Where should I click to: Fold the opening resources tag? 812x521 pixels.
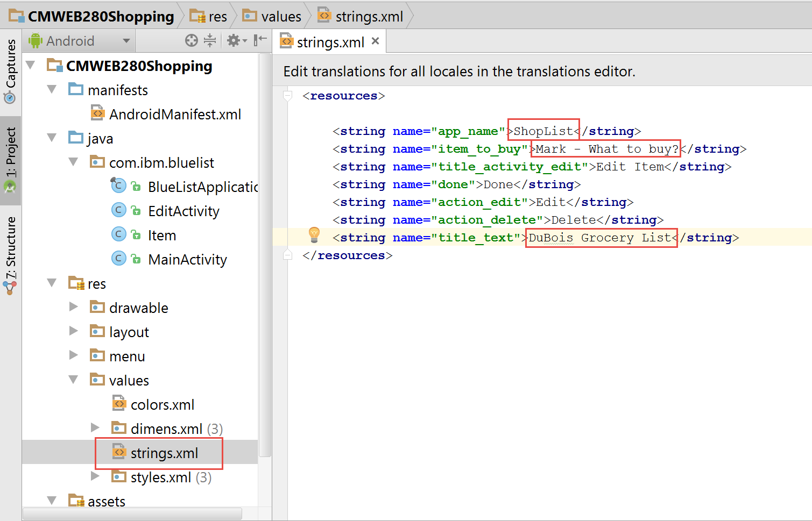click(x=288, y=96)
